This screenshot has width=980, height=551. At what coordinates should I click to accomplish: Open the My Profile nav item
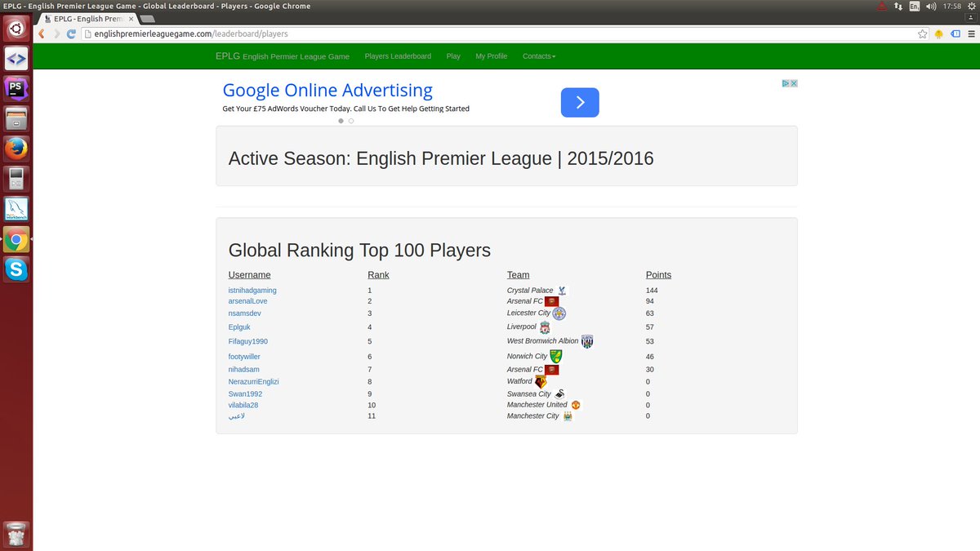click(492, 56)
